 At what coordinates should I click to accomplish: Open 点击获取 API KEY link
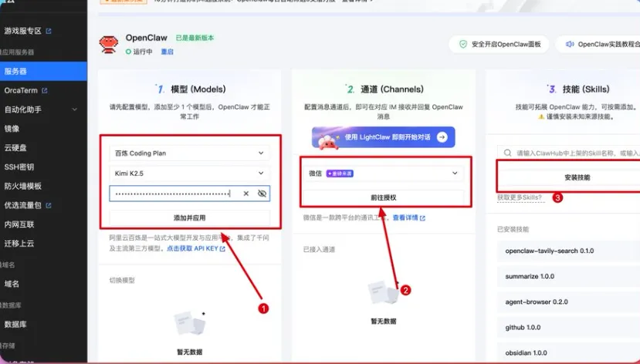click(x=192, y=248)
